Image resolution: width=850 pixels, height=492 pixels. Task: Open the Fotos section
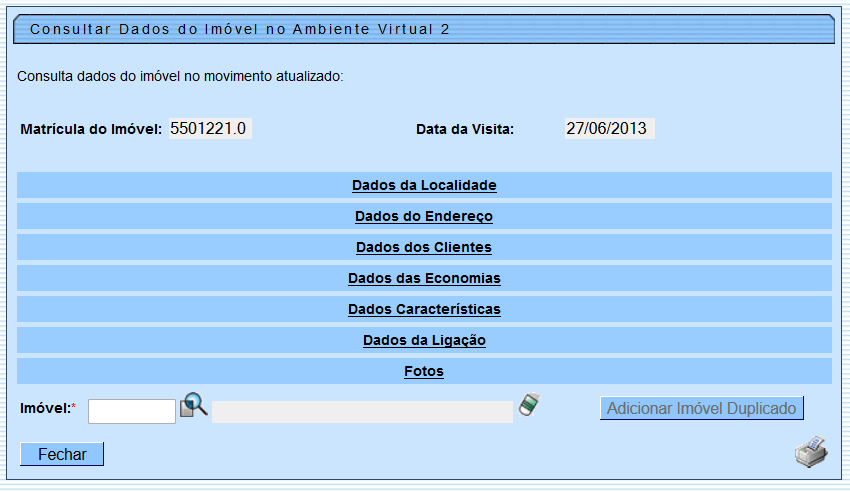[424, 371]
